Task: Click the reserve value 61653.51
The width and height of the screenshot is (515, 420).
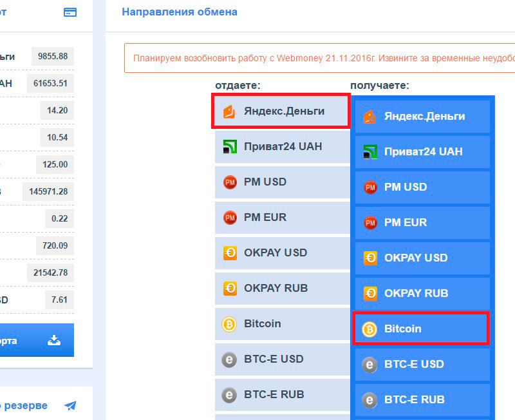Action: (51, 83)
